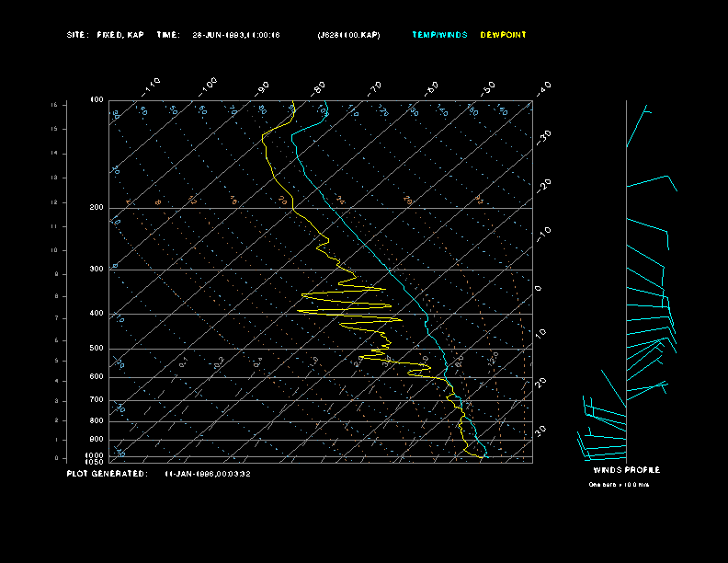728x563 pixels.
Task: Click the 700 pressure level label
Action: coord(97,400)
